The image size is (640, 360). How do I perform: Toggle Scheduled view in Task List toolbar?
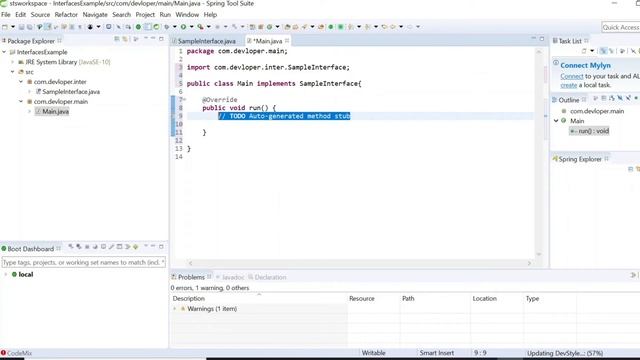pyautogui.click(x=611, y=51)
